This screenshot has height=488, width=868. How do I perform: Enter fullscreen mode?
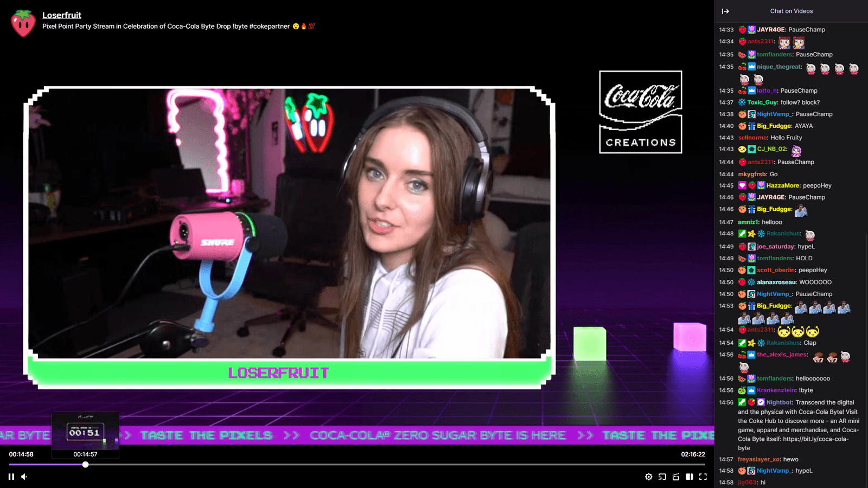[703, 477]
